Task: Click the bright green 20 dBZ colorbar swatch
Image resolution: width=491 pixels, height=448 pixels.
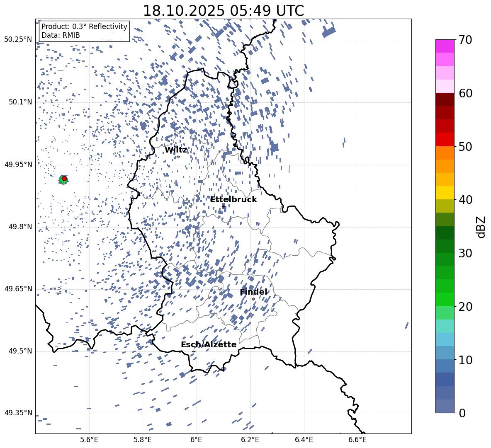Action: click(x=445, y=299)
